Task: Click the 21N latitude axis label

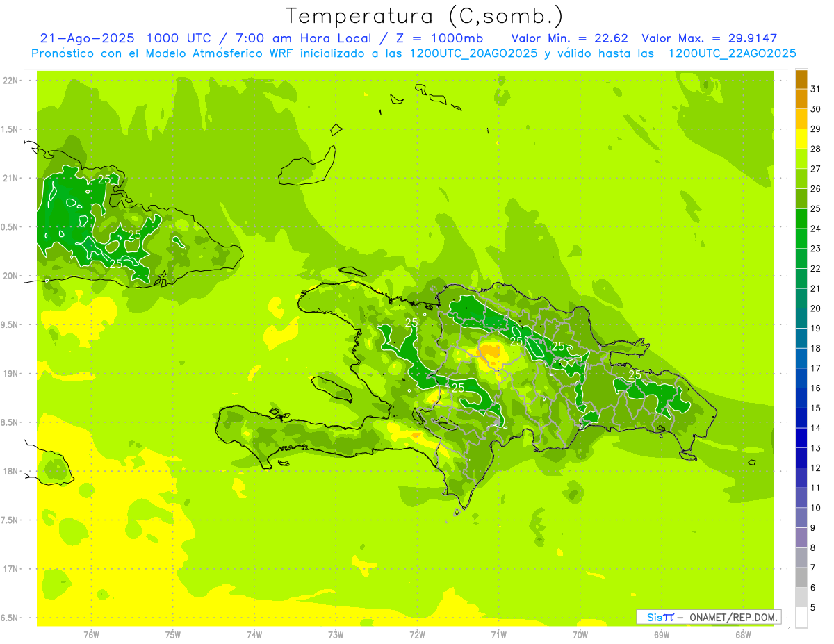Action: point(10,178)
